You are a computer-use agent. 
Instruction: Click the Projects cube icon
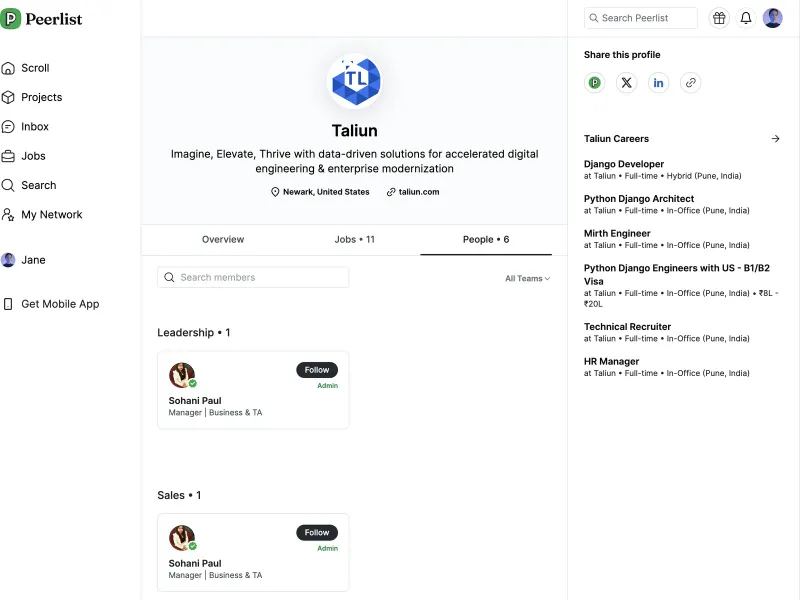tap(8, 97)
